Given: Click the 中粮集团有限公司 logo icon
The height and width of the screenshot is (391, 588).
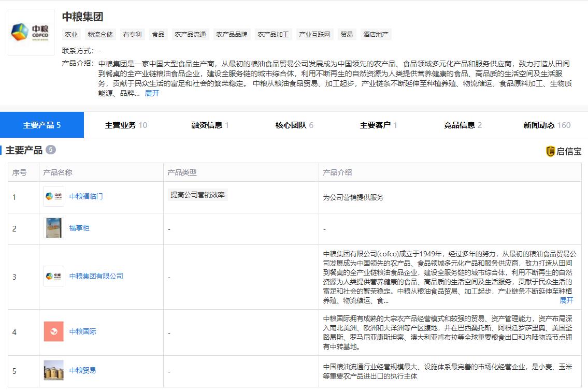Looking at the screenshot, I should [54, 276].
